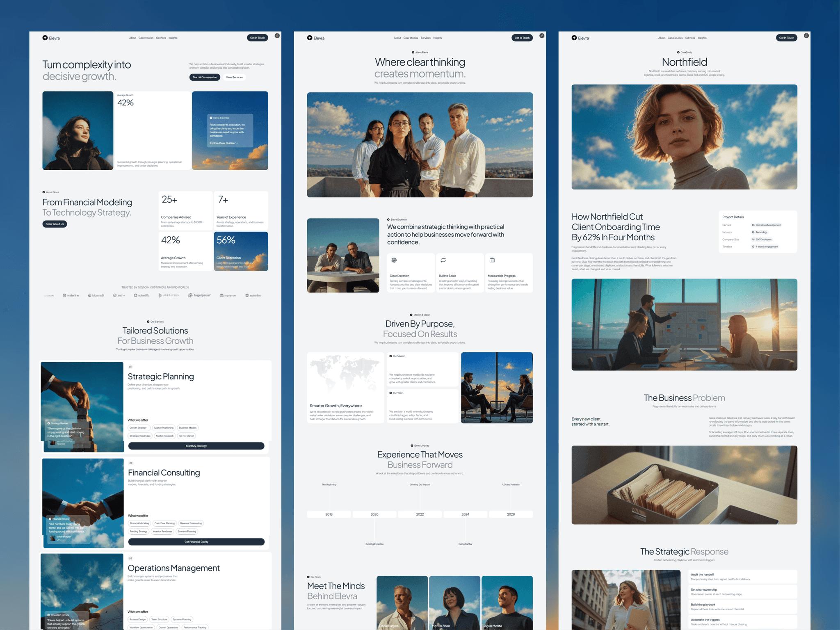
Task: Click the round pencil icon on the About page
Action: click(542, 36)
